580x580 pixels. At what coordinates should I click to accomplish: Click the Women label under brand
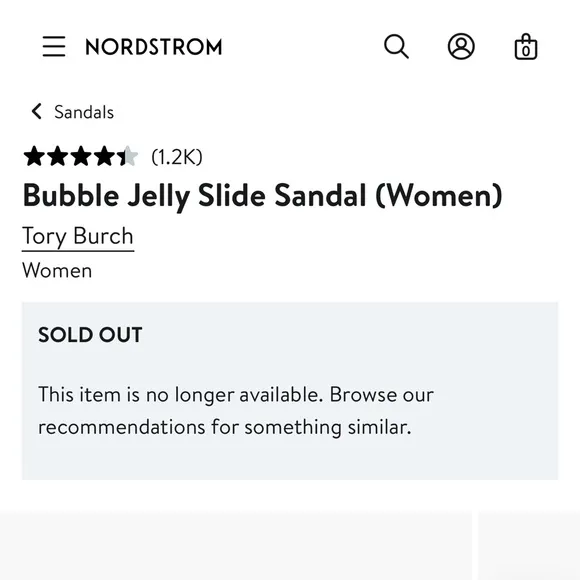pyautogui.click(x=57, y=270)
